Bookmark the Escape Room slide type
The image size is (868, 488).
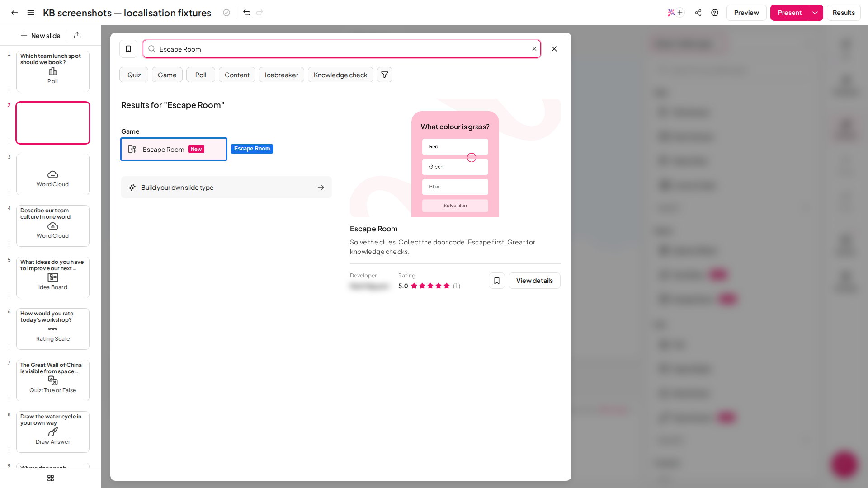click(x=497, y=281)
